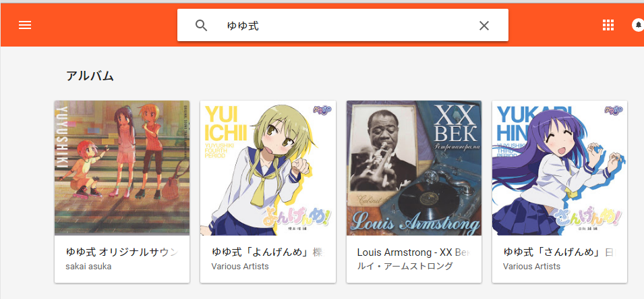The image size is (644, 299).
Task: Click title Louis Armstrong - XX Bek
Action: coord(413,252)
